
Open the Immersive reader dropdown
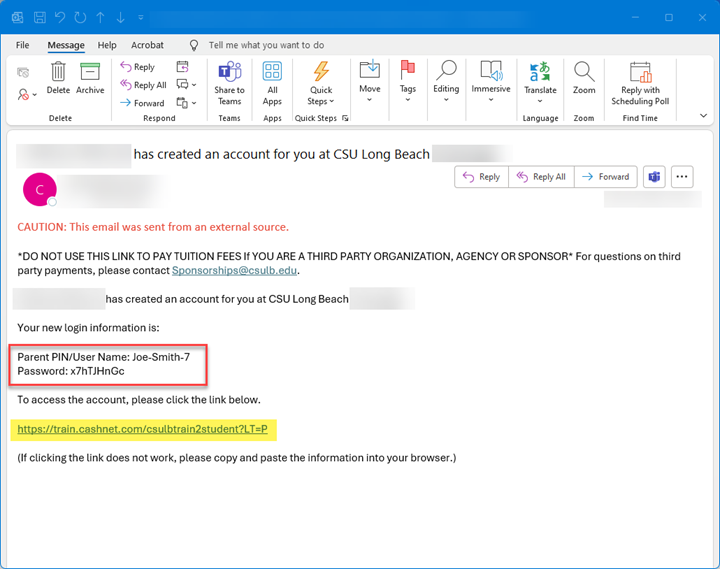tap(491, 81)
